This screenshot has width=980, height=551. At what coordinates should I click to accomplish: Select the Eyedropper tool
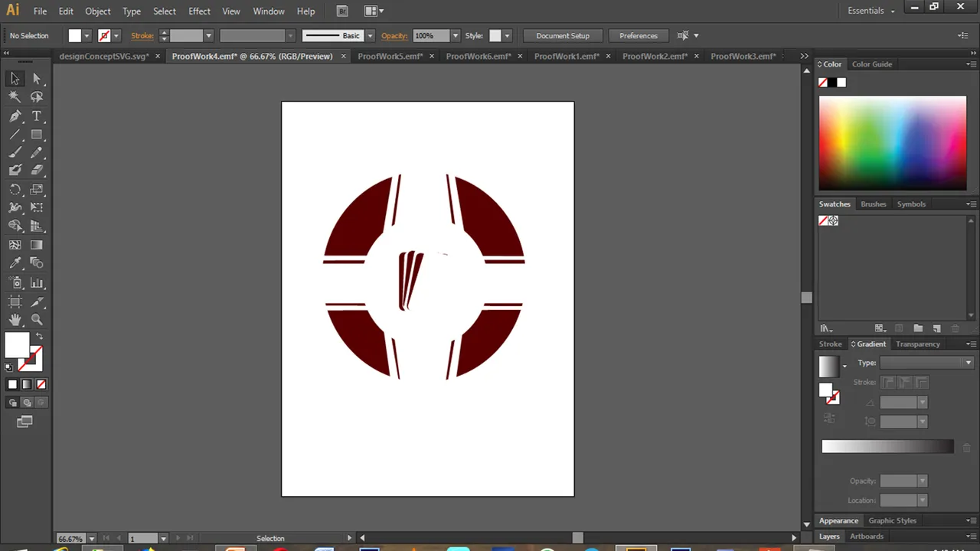click(15, 263)
